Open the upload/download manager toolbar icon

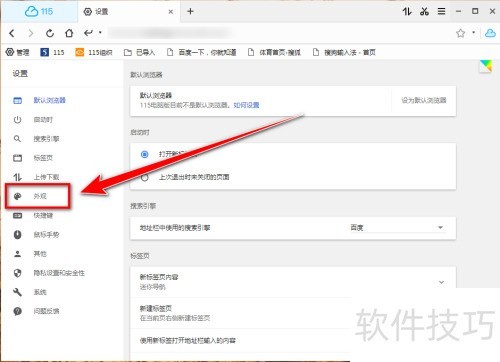point(407,12)
